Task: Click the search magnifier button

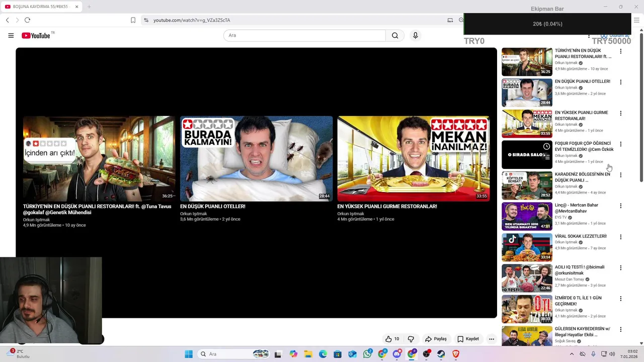Action: pos(395,35)
